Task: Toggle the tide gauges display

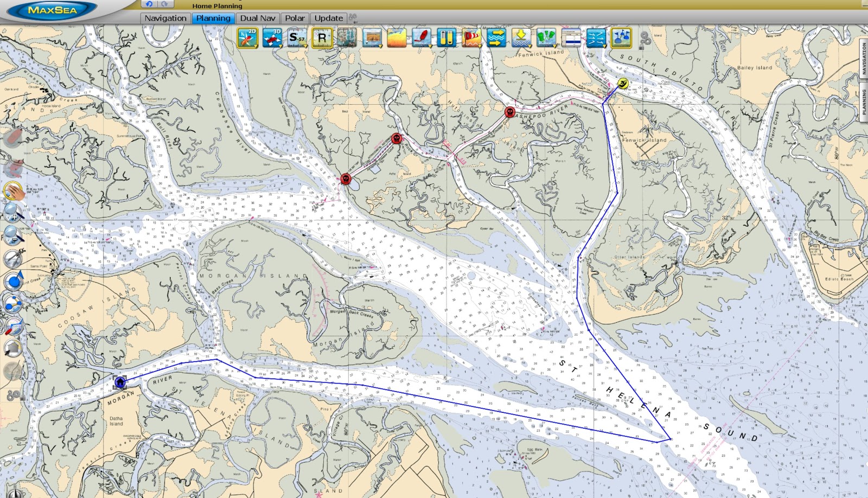Action: point(447,38)
